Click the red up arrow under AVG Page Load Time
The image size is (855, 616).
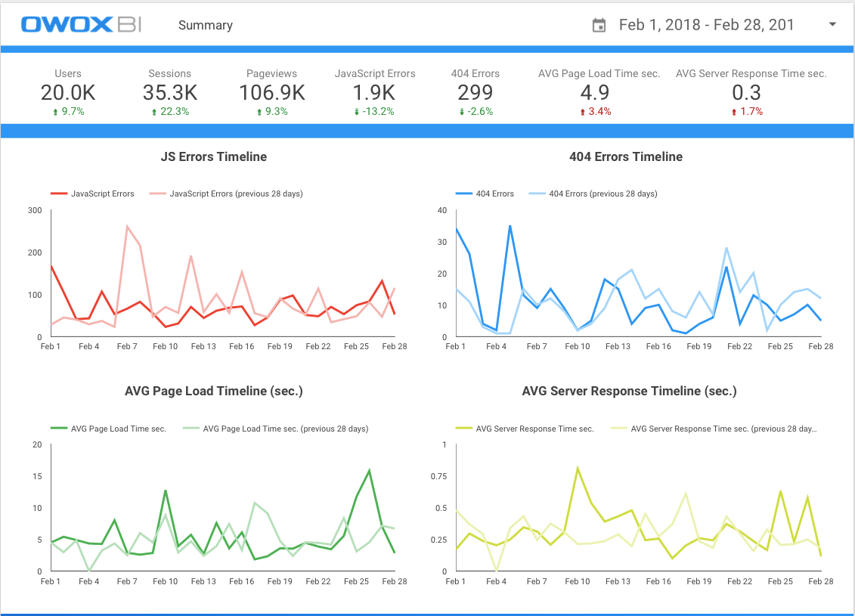coord(582,112)
